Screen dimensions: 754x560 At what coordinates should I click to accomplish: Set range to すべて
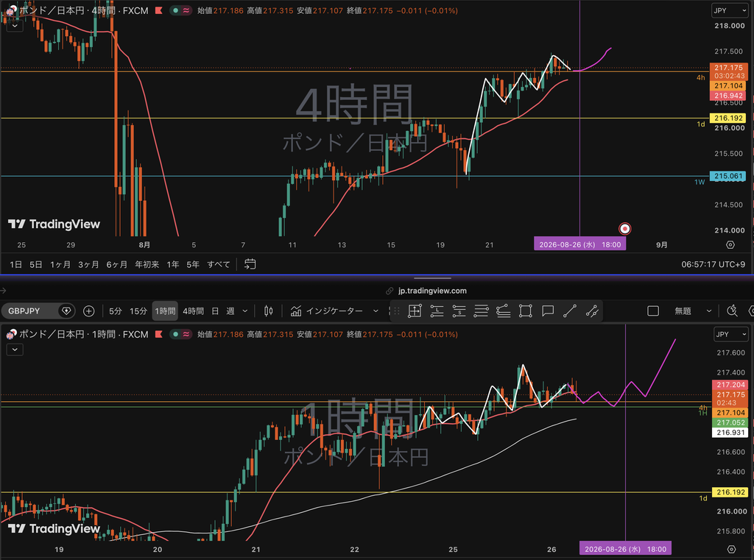pyautogui.click(x=218, y=264)
